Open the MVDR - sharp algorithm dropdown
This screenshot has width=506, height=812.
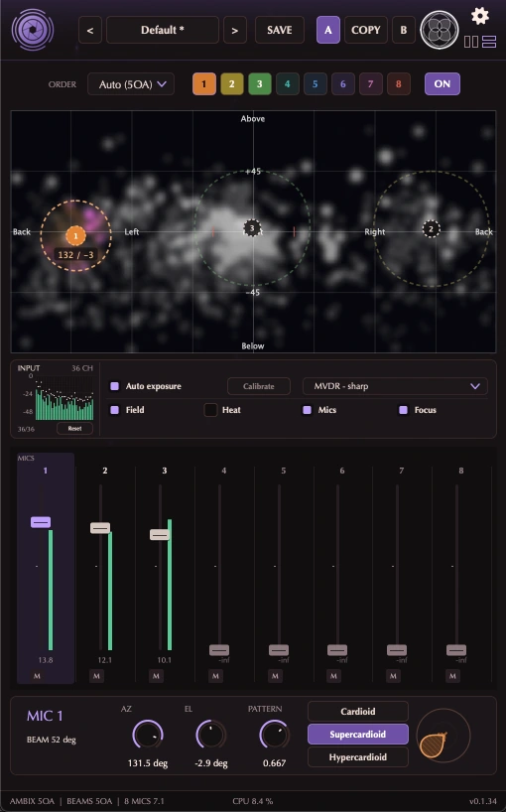395,386
